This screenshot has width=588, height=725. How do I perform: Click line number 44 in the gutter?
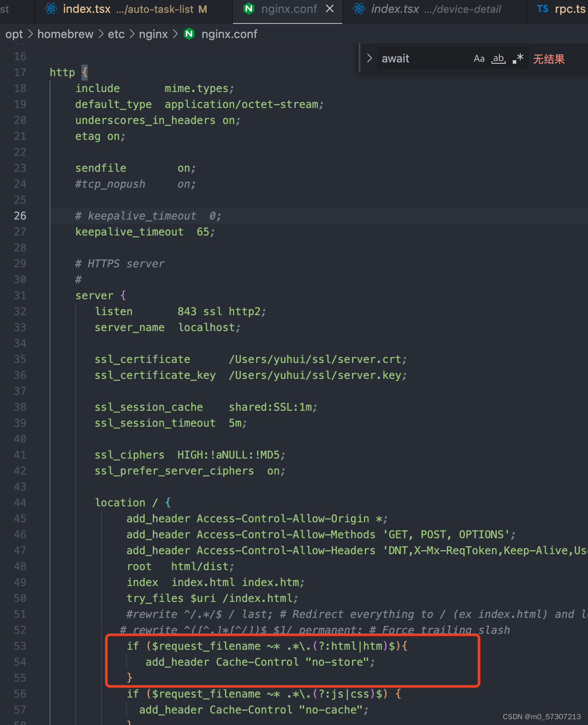coord(20,503)
